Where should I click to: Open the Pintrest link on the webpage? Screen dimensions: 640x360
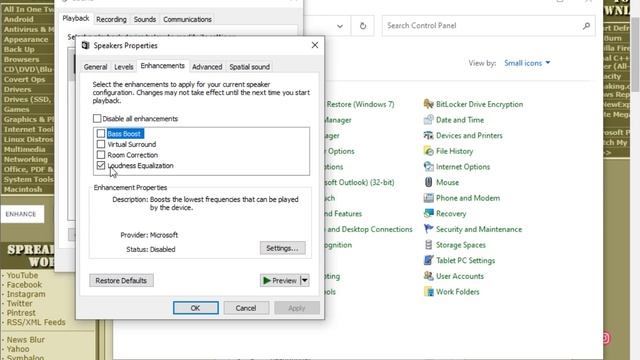point(21,313)
